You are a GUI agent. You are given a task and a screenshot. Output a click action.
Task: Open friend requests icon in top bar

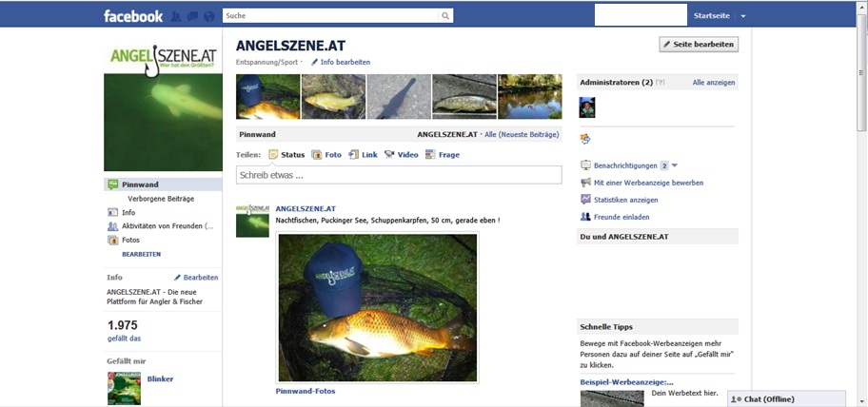176,16
